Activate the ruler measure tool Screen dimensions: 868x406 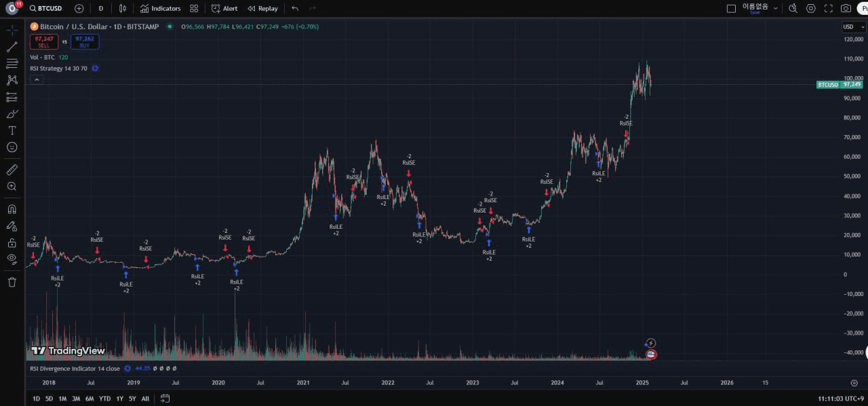pyautogui.click(x=12, y=170)
